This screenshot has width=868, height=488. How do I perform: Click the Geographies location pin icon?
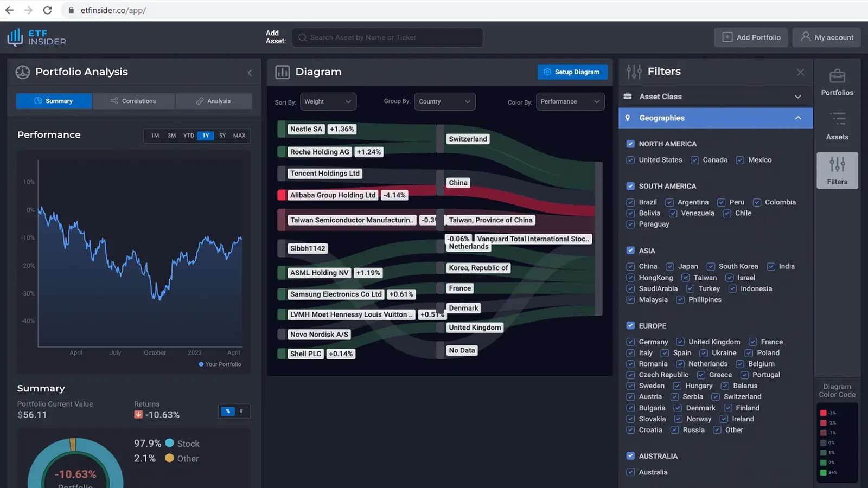(628, 118)
